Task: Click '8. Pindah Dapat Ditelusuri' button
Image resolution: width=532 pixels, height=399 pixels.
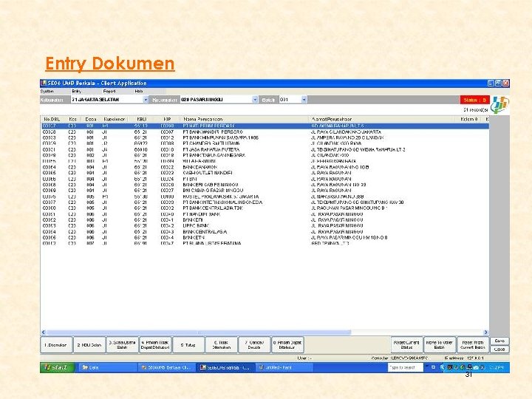Action: click(x=287, y=345)
